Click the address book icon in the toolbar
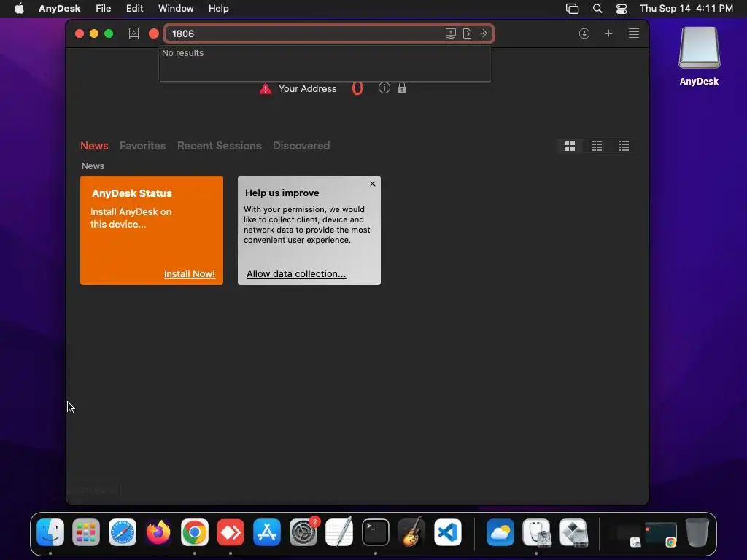 pyautogui.click(x=134, y=34)
